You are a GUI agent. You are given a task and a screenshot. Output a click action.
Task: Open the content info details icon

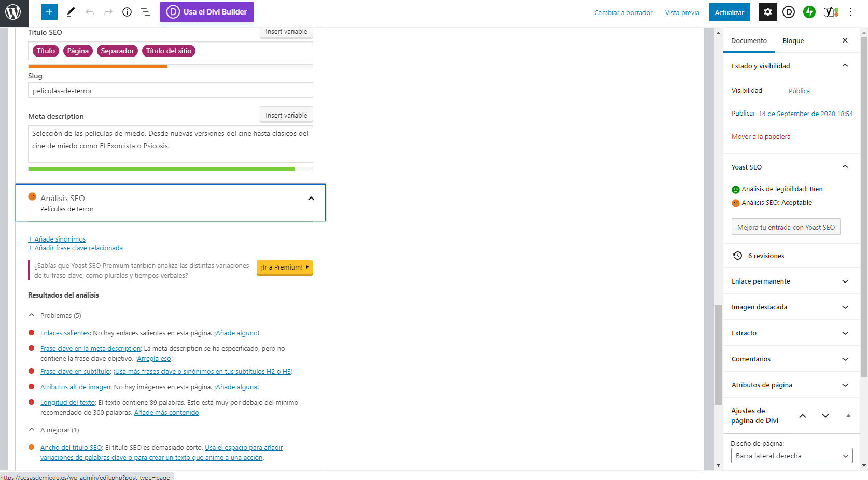click(127, 12)
